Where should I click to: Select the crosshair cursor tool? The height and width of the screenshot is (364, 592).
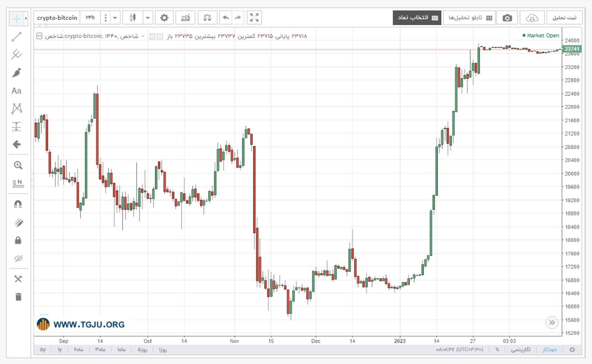point(16,18)
